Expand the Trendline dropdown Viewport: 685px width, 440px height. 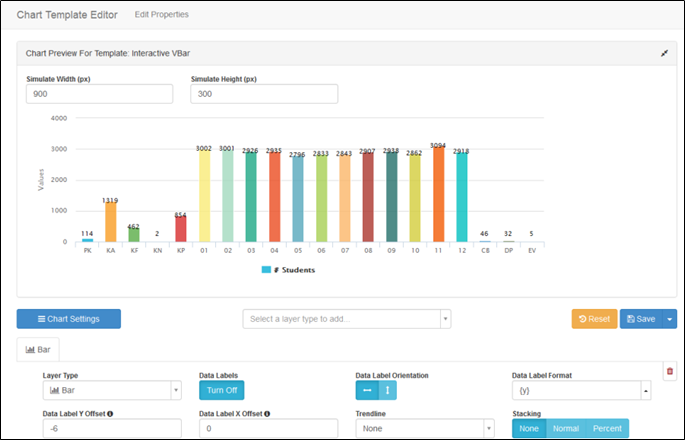click(x=424, y=428)
